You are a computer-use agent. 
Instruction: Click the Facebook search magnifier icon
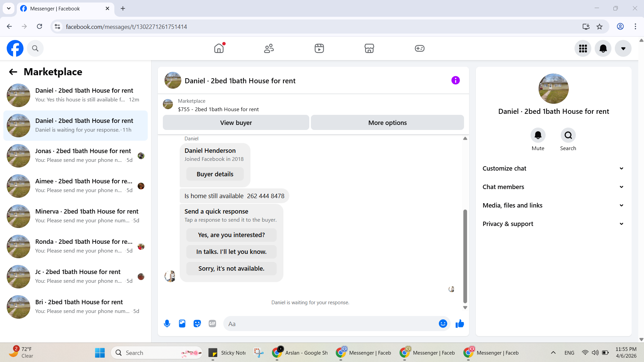click(35, 48)
